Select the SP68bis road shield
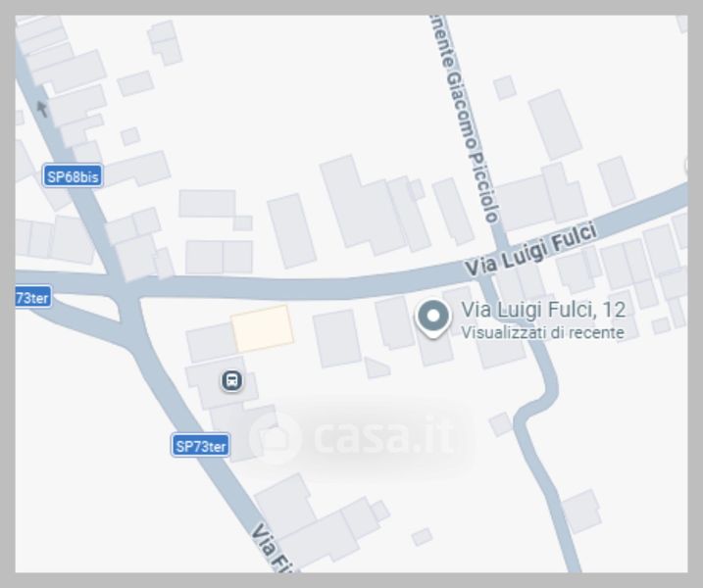 [x=73, y=176]
